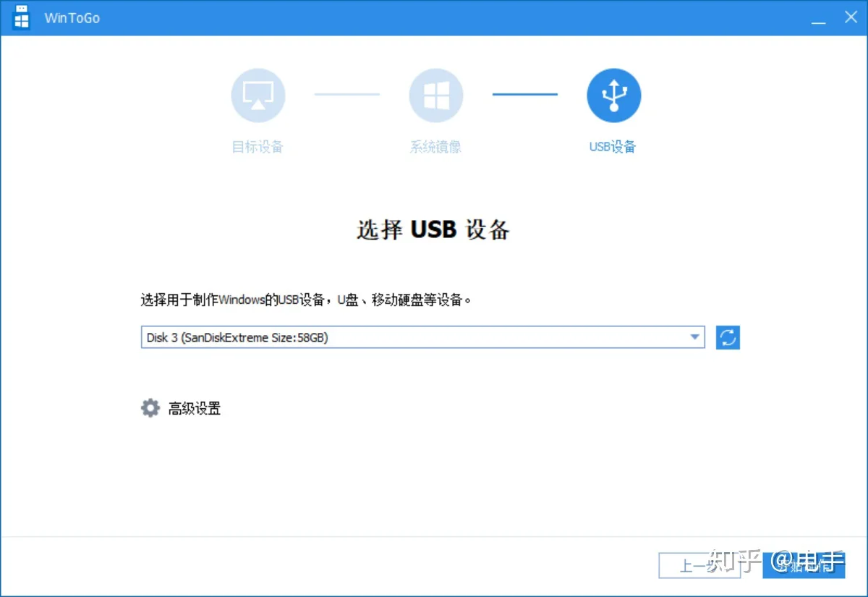This screenshot has height=597, width=868.
Task: Open 高级设置 advanced settings link
Action: 195,409
